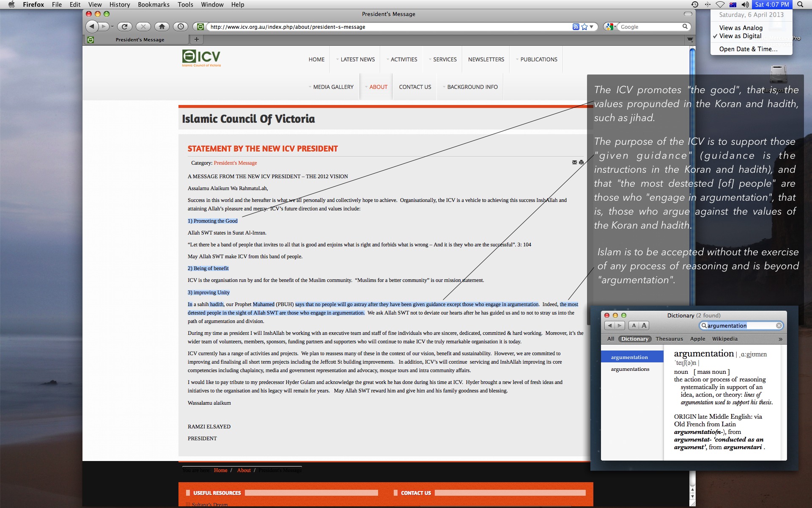Click the About breadcrumb link

[244, 470]
